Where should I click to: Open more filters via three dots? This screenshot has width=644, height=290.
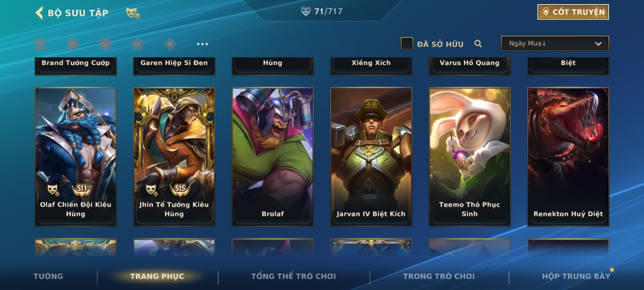pyautogui.click(x=202, y=44)
